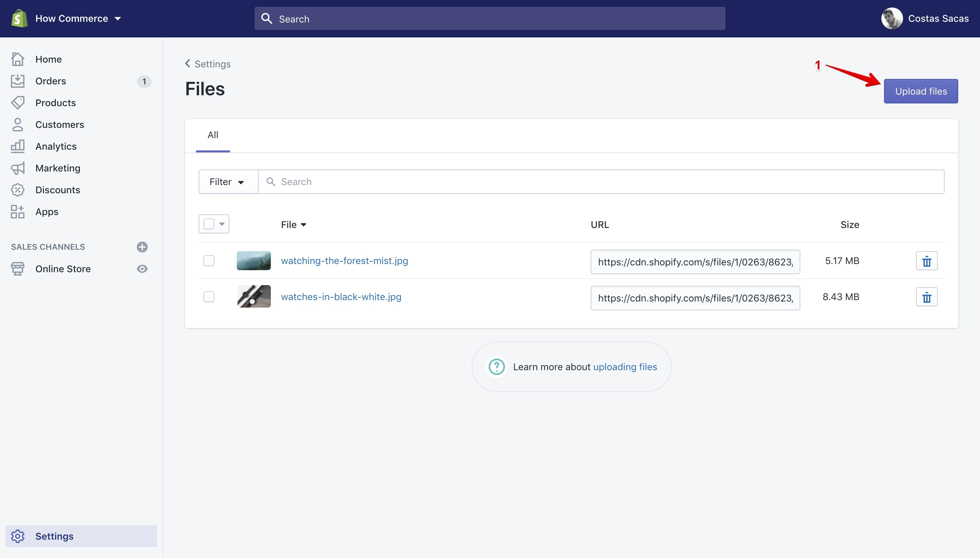Check the watches-in-black-white.jpg row checkbox

pyautogui.click(x=209, y=297)
